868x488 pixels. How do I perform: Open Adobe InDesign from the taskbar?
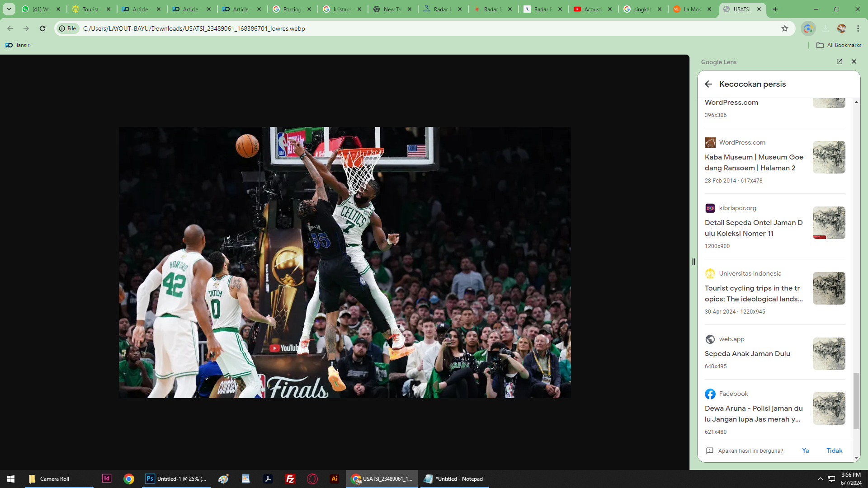(x=107, y=479)
